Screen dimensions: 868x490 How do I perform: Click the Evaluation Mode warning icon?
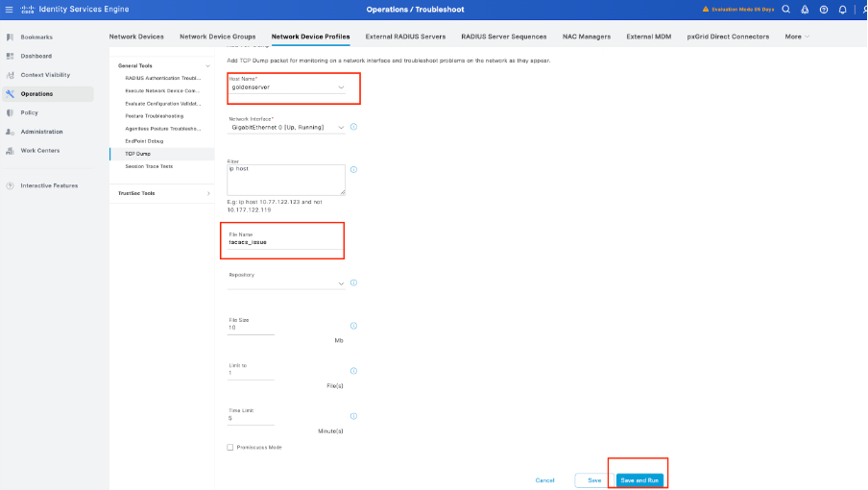[705, 10]
